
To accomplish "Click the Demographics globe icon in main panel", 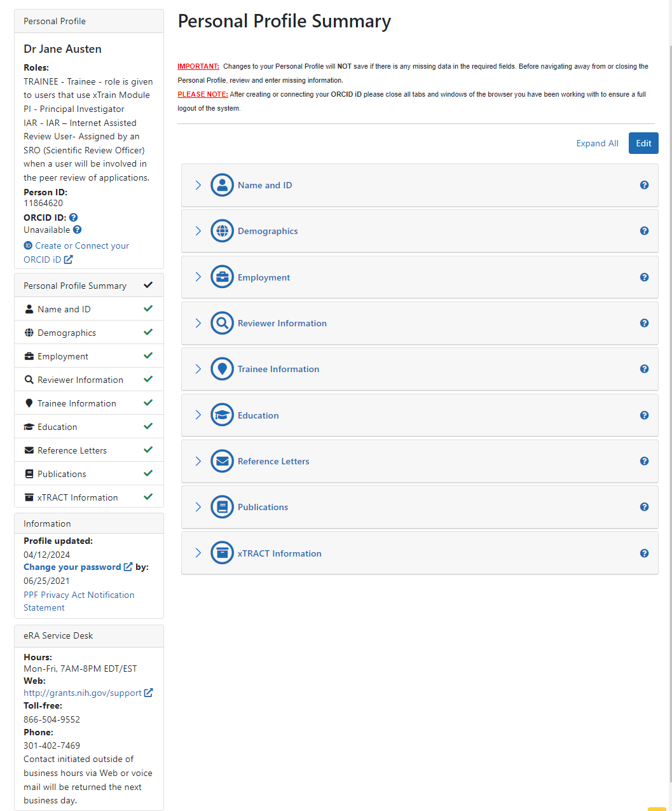I will (222, 231).
